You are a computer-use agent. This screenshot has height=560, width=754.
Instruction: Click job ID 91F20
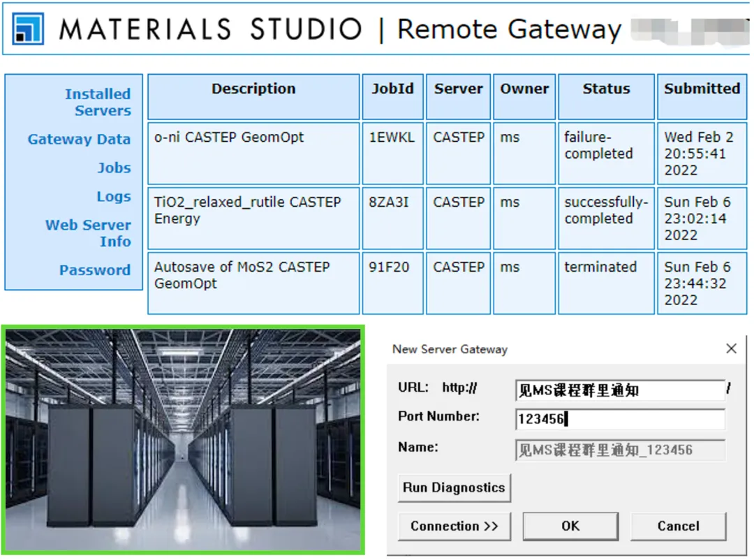click(x=392, y=283)
